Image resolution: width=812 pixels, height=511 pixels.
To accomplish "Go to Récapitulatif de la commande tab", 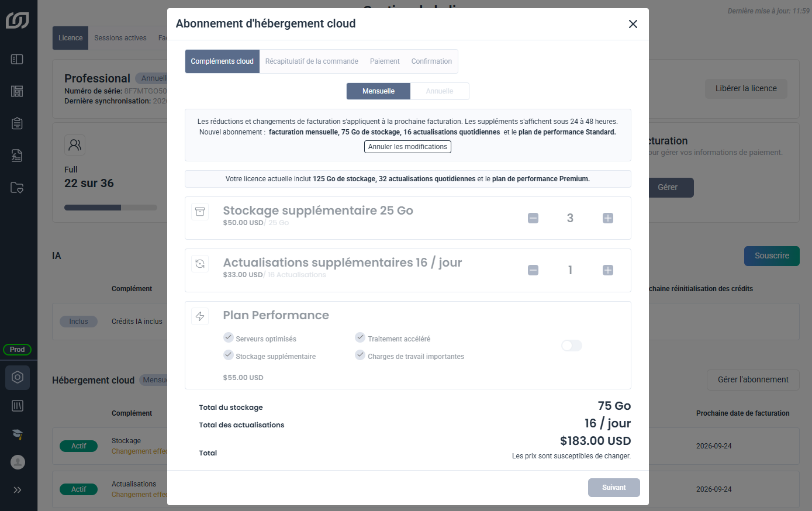I will pos(312,61).
